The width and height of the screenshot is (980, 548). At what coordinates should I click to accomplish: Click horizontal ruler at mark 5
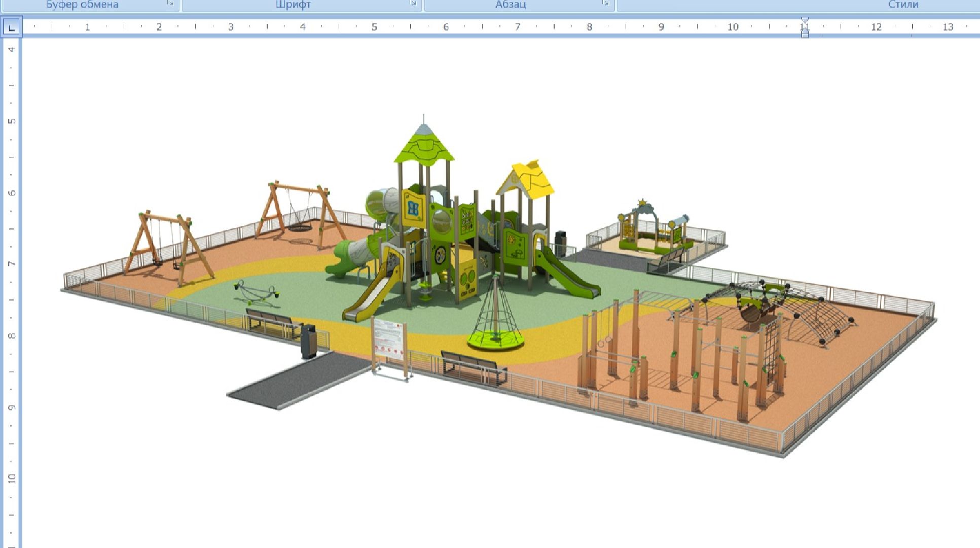pyautogui.click(x=374, y=27)
